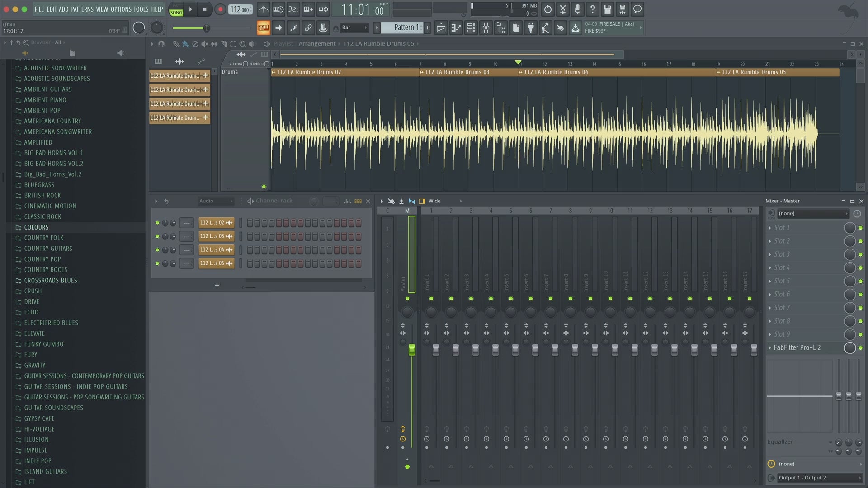Select the playlist paint brush tool
Screen dimensions: 868x488
coord(185,44)
